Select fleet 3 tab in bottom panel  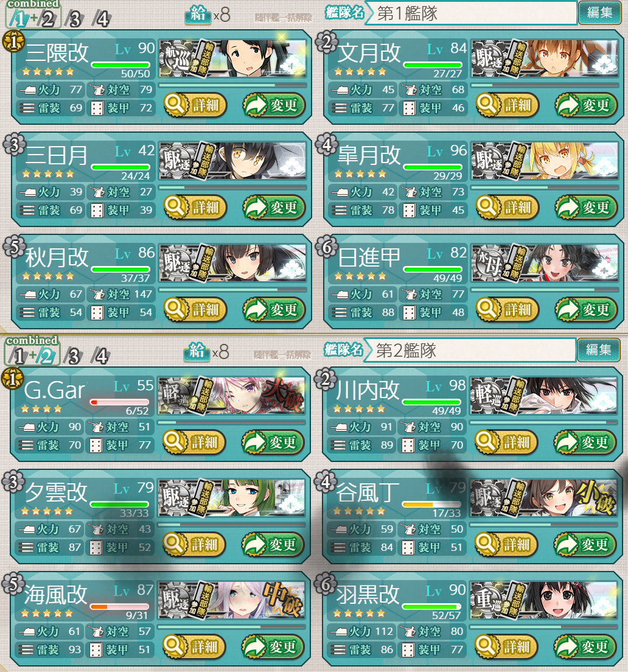(x=73, y=356)
